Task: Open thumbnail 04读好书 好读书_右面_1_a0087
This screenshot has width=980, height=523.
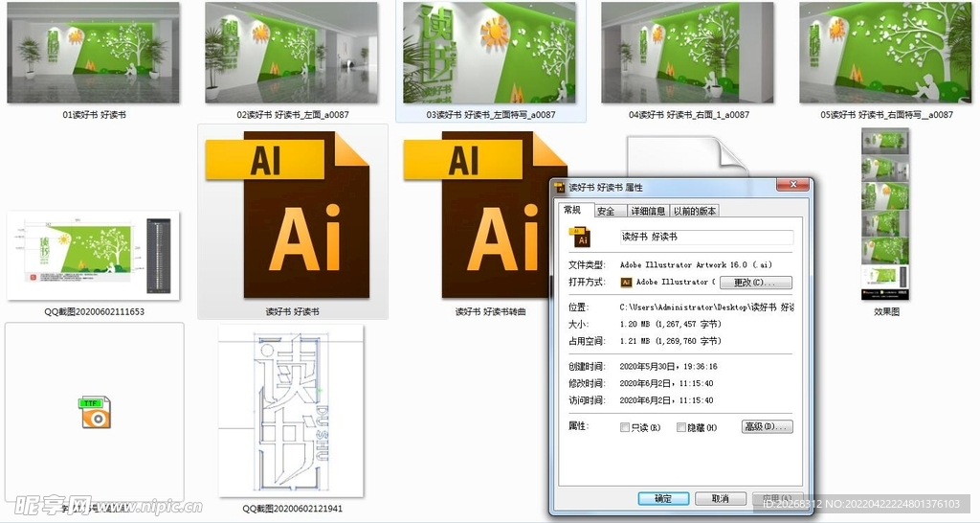Action: [687, 53]
